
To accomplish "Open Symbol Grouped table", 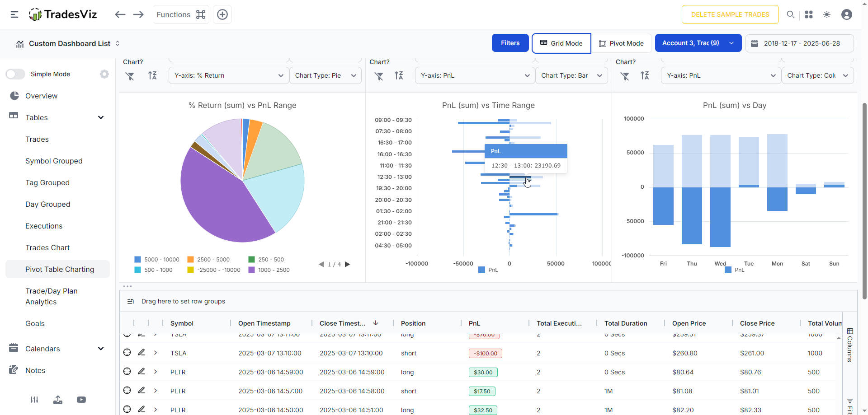I will [54, 161].
